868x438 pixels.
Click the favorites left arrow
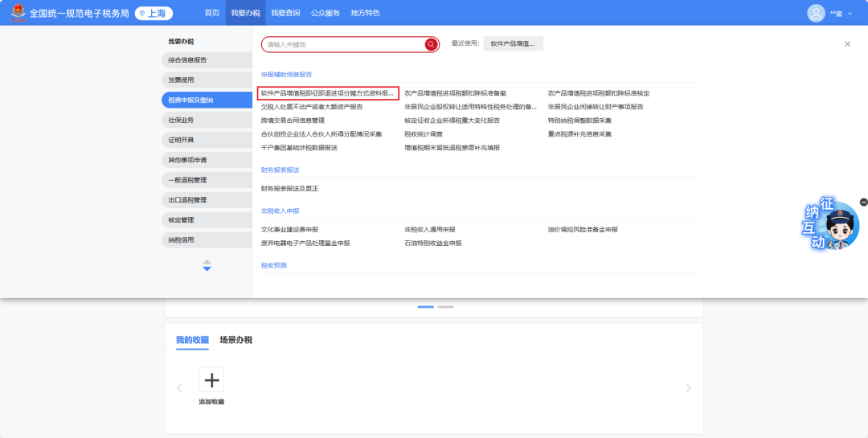(x=179, y=388)
